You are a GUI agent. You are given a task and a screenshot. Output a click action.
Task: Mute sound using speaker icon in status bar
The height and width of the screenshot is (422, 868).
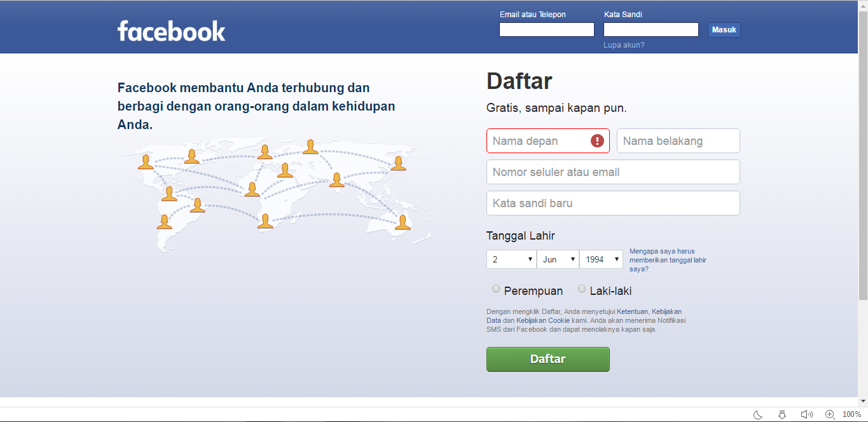pos(806,414)
